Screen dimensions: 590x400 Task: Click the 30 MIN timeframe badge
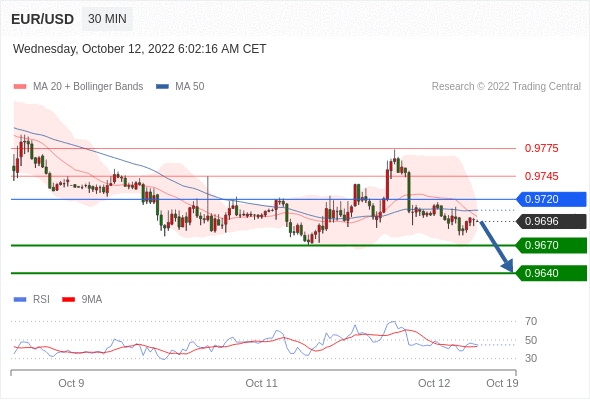click(x=107, y=19)
